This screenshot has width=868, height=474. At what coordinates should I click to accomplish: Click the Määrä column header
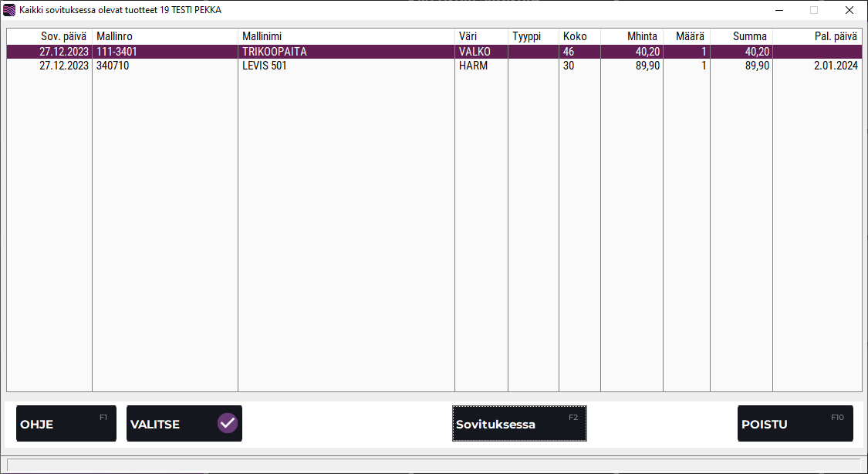pos(686,36)
